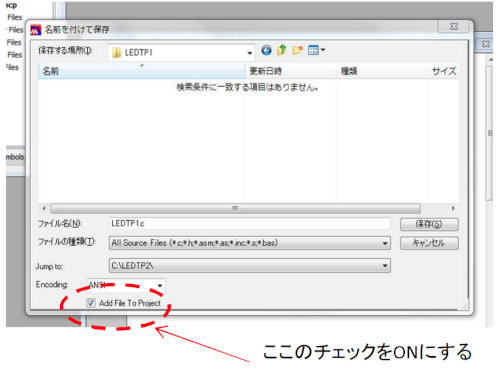
Task: Close the background window behind the dialog
Action: pyautogui.click(x=485, y=44)
